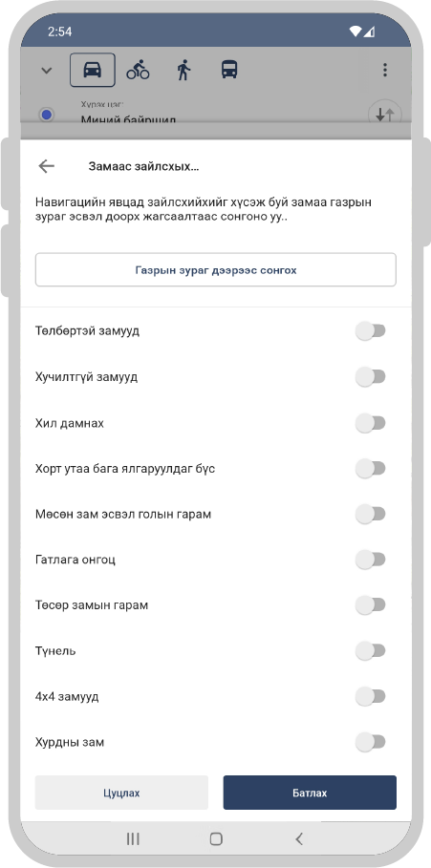Toggle the Түнель avoidance switch
The image size is (431, 868).
pyautogui.click(x=371, y=650)
